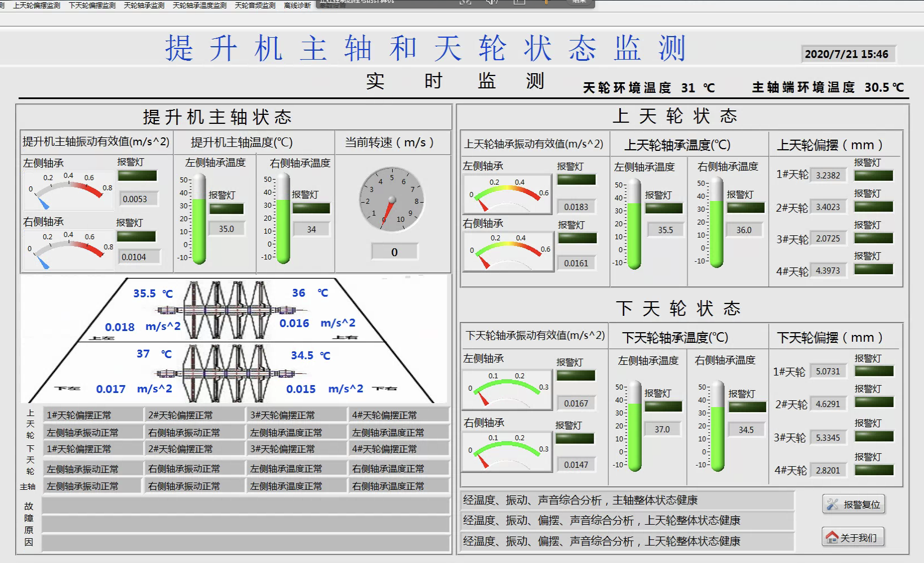
Task: Go to the 离线诊断 tab
Action: [x=297, y=5]
